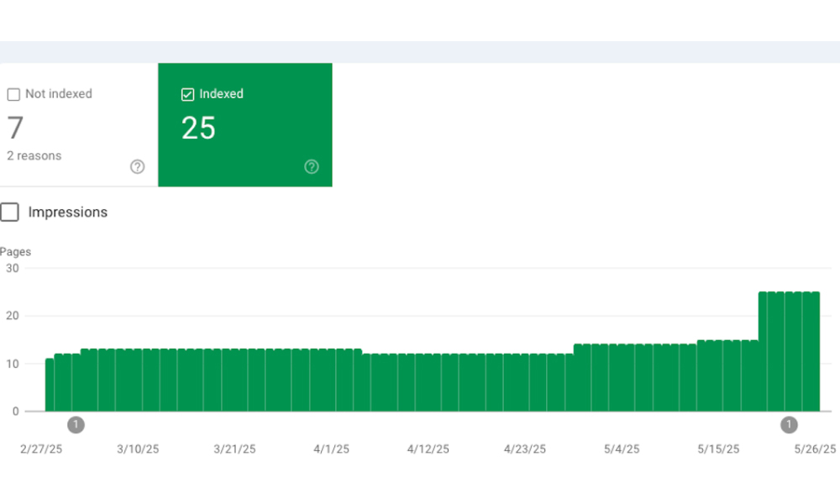Viewport: 840px width, 504px height.
Task: Click the gray circular marker below 3/10/25
Action: [76, 425]
